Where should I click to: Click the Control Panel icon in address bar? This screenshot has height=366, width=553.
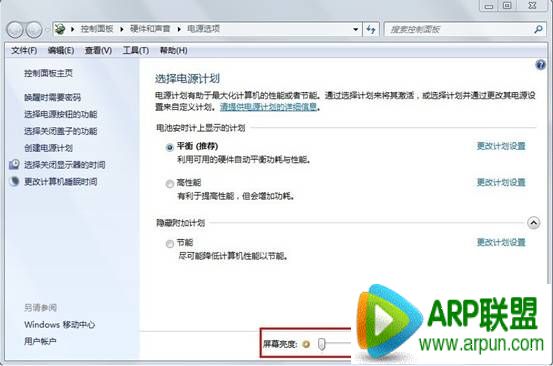tap(60, 29)
